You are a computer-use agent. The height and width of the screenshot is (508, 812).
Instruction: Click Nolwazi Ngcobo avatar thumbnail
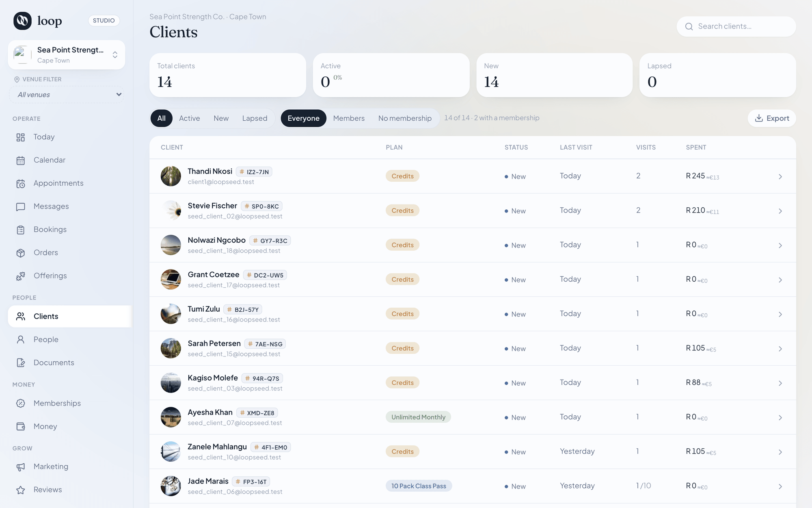click(171, 245)
